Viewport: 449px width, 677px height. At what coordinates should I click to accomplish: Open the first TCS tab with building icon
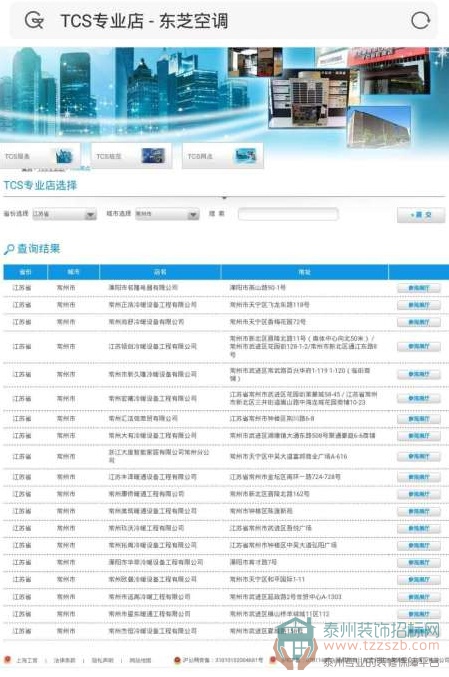(x=40, y=155)
